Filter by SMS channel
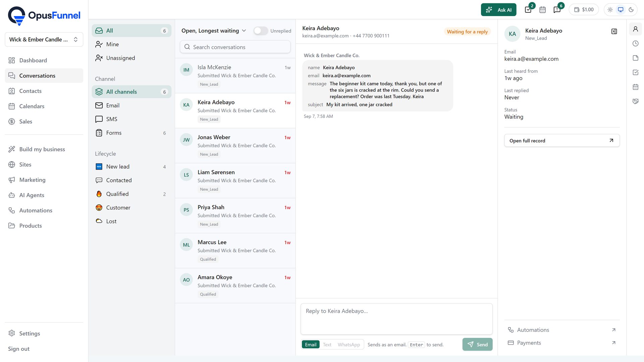The width and height of the screenshot is (644, 362). click(x=131, y=119)
